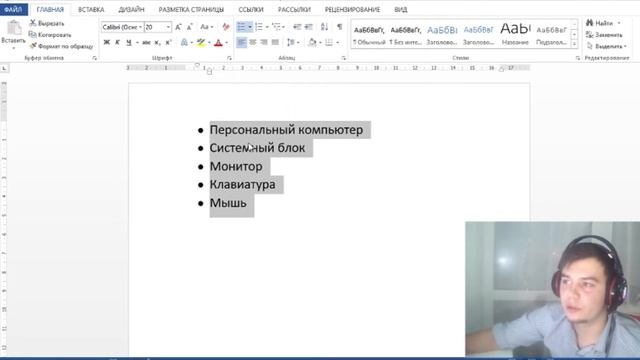Image resolution: width=640 pixels, height=360 pixels.
Task: Decrease font size with the smaller A icon
Action: [189, 27]
